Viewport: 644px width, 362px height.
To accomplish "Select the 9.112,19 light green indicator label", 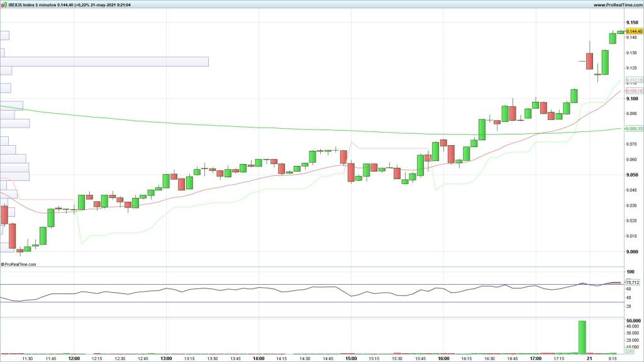I will (633, 80).
